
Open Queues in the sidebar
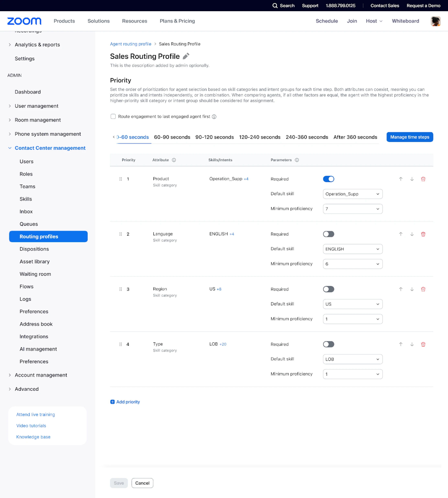click(29, 224)
